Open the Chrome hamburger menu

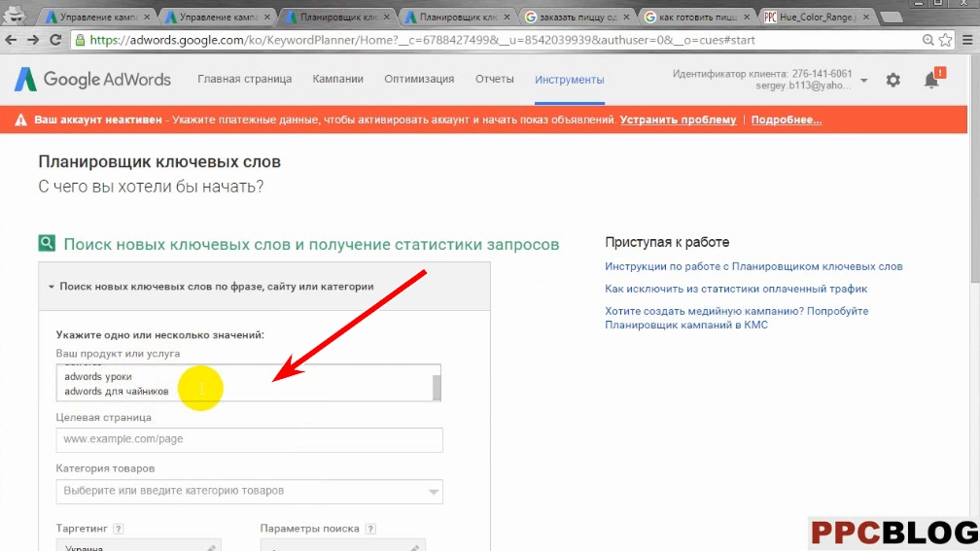pos(967,40)
